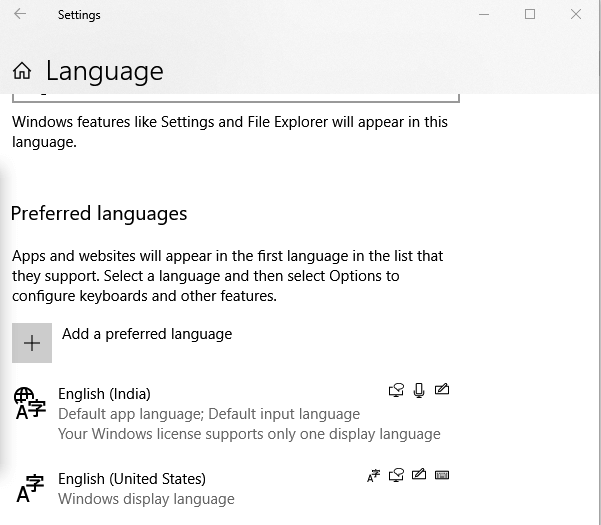Open the Windows display language dropdown box
This screenshot has width=601, height=525.
coord(236,98)
